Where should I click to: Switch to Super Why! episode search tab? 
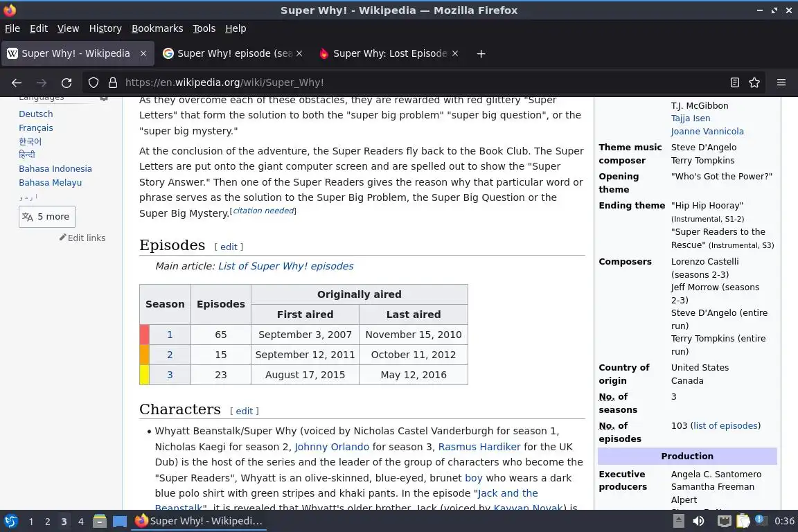[234, 53]
